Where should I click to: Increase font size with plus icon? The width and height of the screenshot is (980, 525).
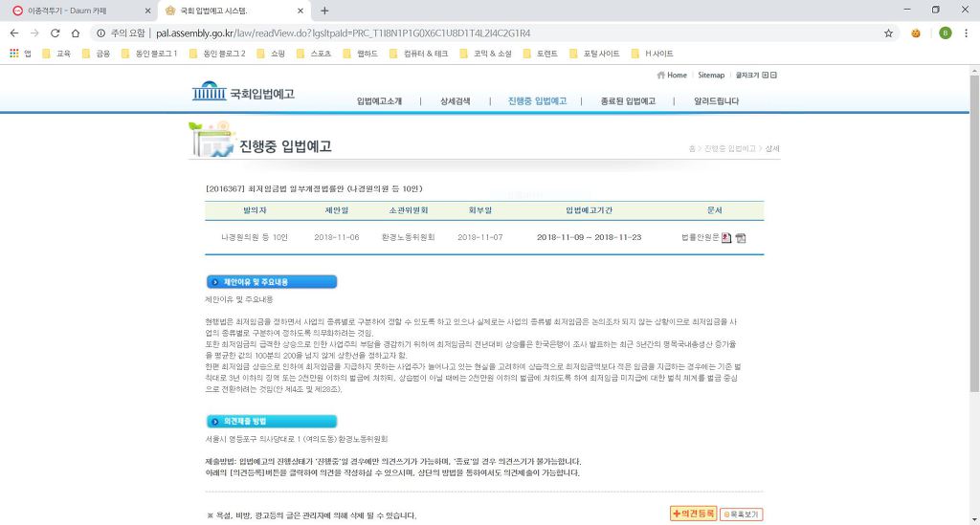coord(765,75)
